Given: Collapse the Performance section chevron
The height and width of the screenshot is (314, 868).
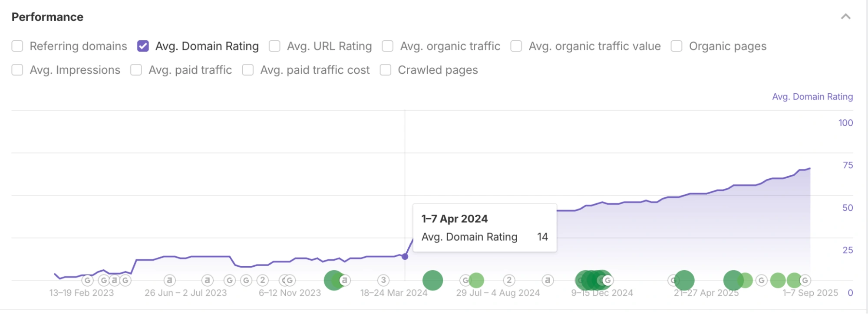Looking at the screenshot, I should point(845,17).
